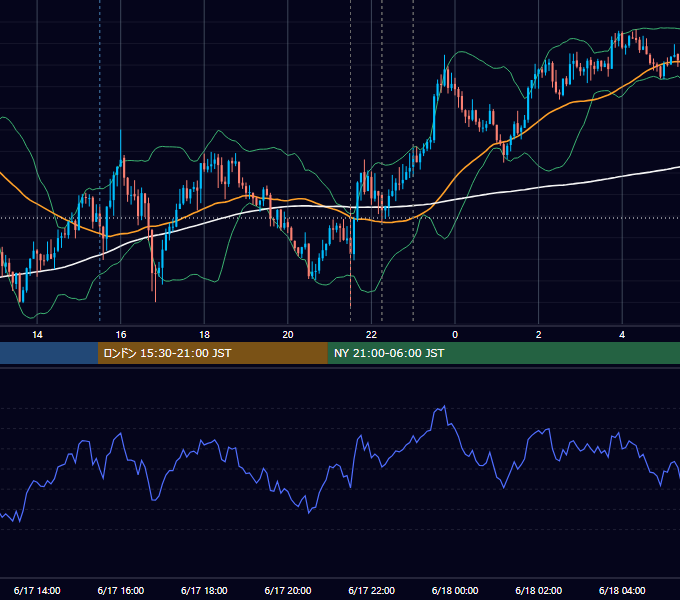Click the '6/17 14:00' date label
The image size is (680, 600).
click(x=37, y=590)
